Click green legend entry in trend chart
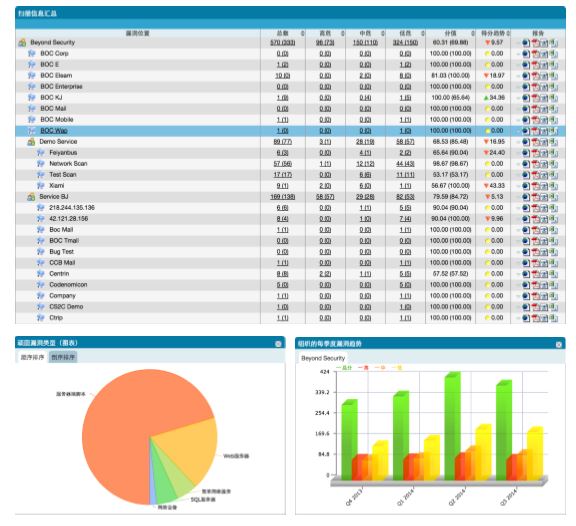576x526 pixels. pyautogui.click(x=344, y=368)
